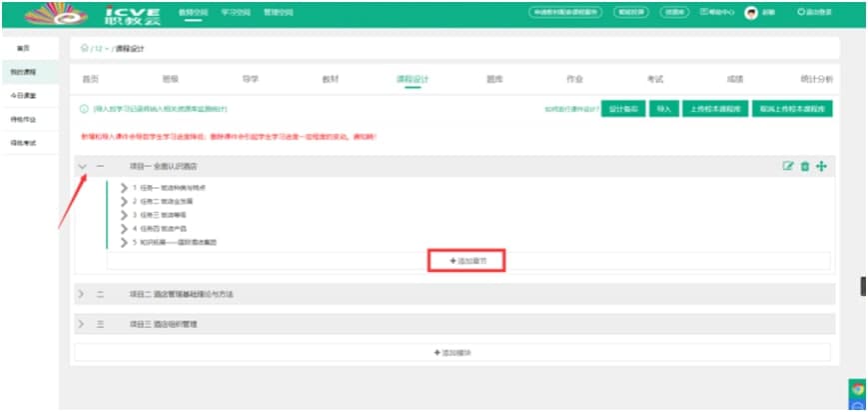Open the 班级 tab
This screenshot has width=868, height=412.
click(170, 79)
